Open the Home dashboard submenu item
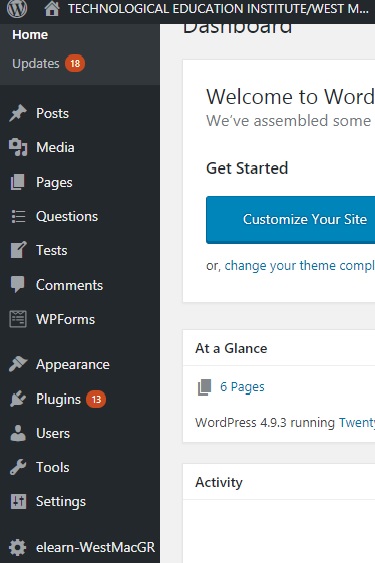This screenshot has width=375, height=563. coord(30,35)
